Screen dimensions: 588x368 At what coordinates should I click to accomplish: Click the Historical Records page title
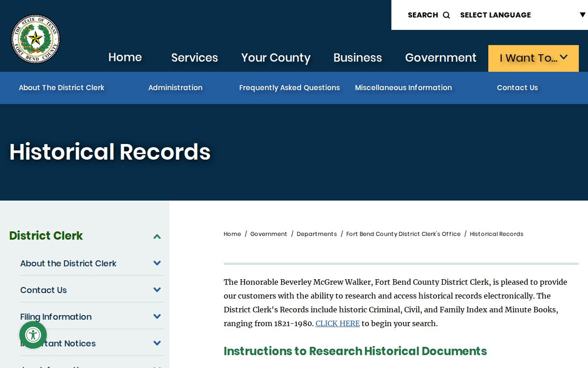[x=110, y=152]
